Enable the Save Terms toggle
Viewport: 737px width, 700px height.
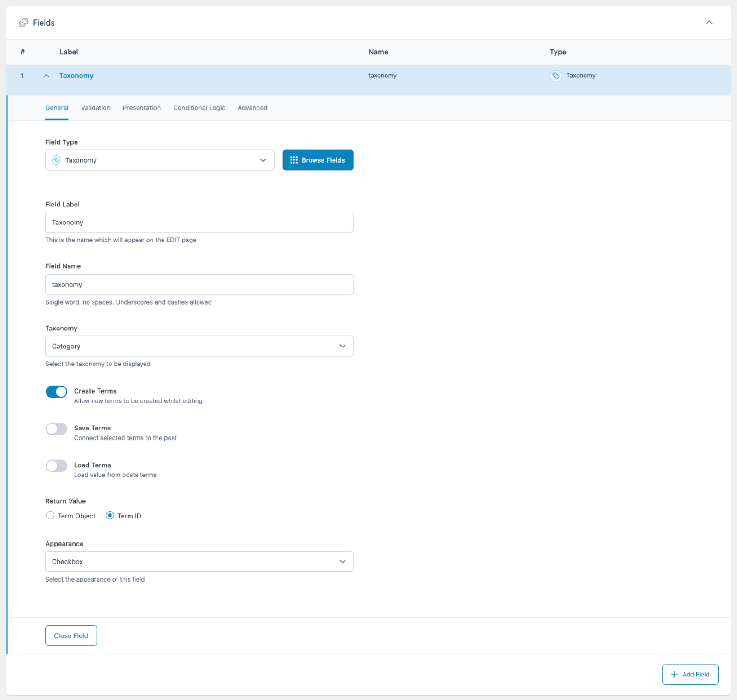tap(56, 429)
